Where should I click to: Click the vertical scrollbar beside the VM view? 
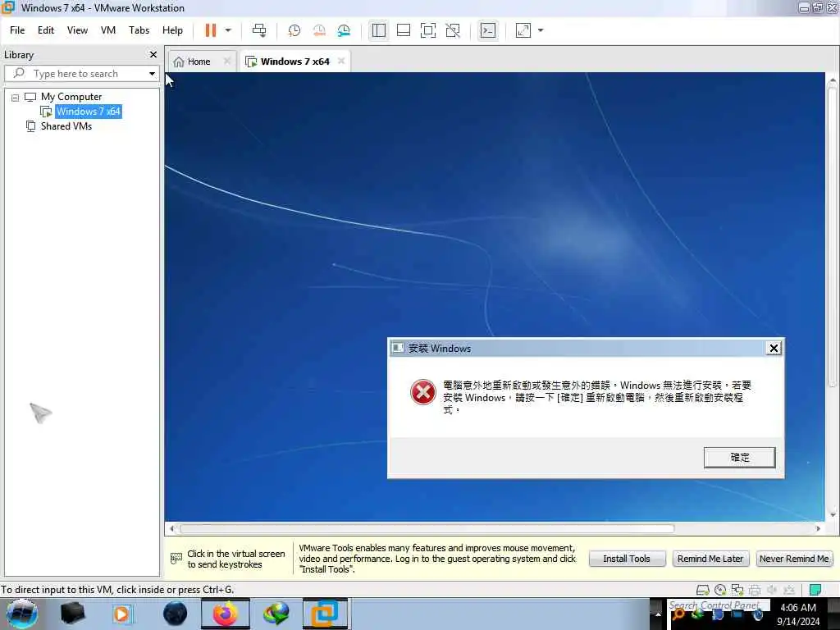point(833,235)
